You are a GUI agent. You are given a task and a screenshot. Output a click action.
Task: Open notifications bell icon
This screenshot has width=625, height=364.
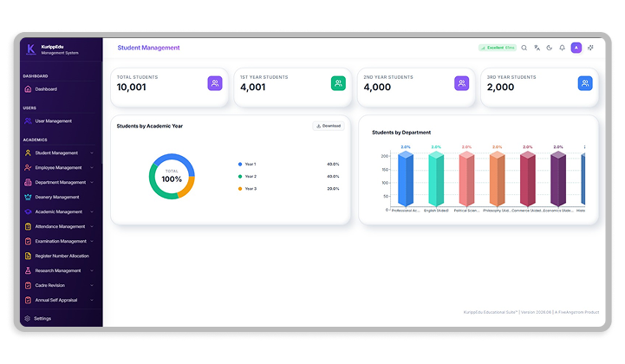click(562, 48)
